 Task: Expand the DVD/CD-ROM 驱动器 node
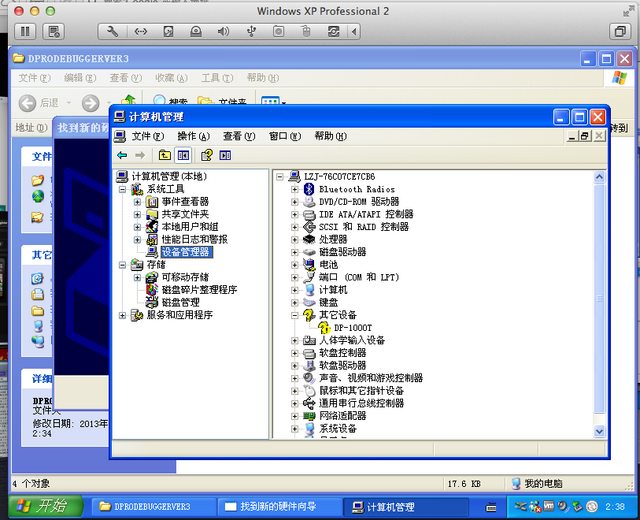pos(295,202)
